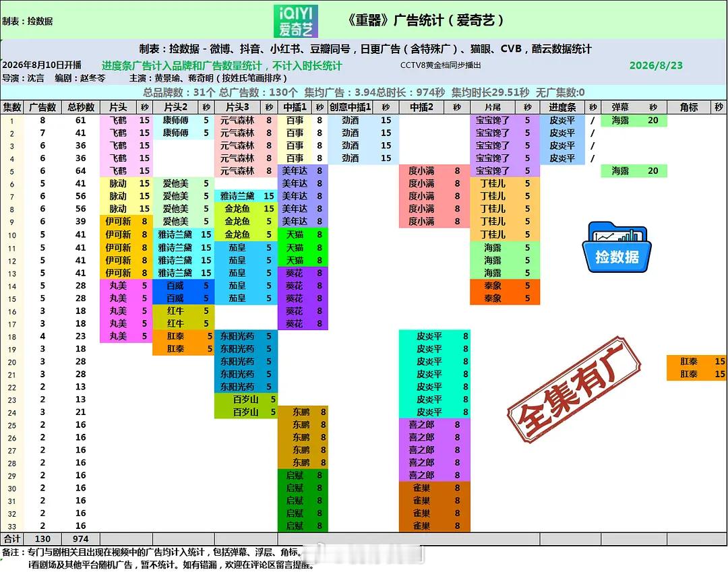The width and height of the screenshot is (728, 572).
Task: Select 劲酒 cell in episode 1 row
Action: pos(351,120)
